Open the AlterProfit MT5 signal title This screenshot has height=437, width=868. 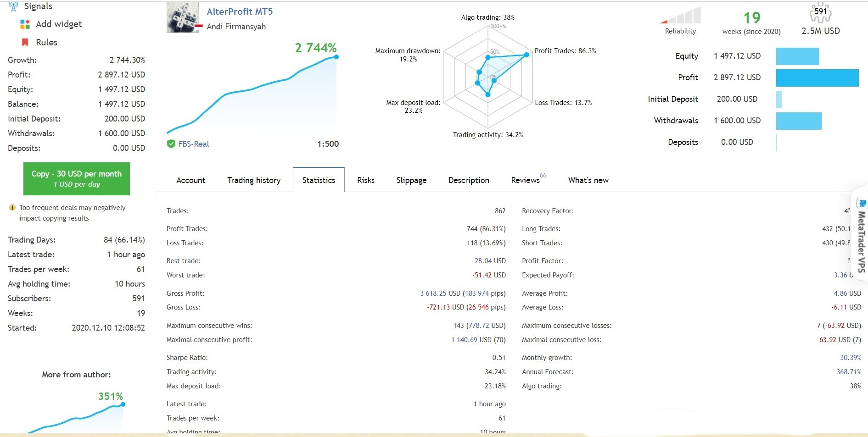click(x=240, y=11)
